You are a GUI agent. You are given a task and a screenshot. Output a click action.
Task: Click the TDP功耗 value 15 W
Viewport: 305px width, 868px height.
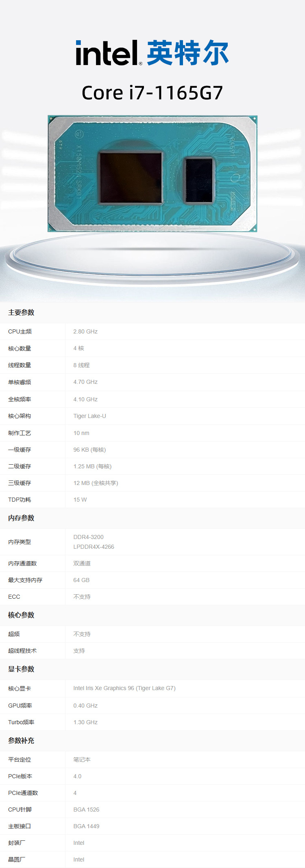click(80, 500)
